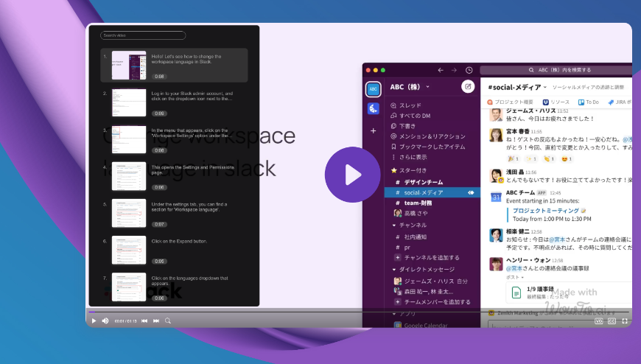
Task: Click the sparkles reaction on 宮本 春香 message
Action: [531, 158]
